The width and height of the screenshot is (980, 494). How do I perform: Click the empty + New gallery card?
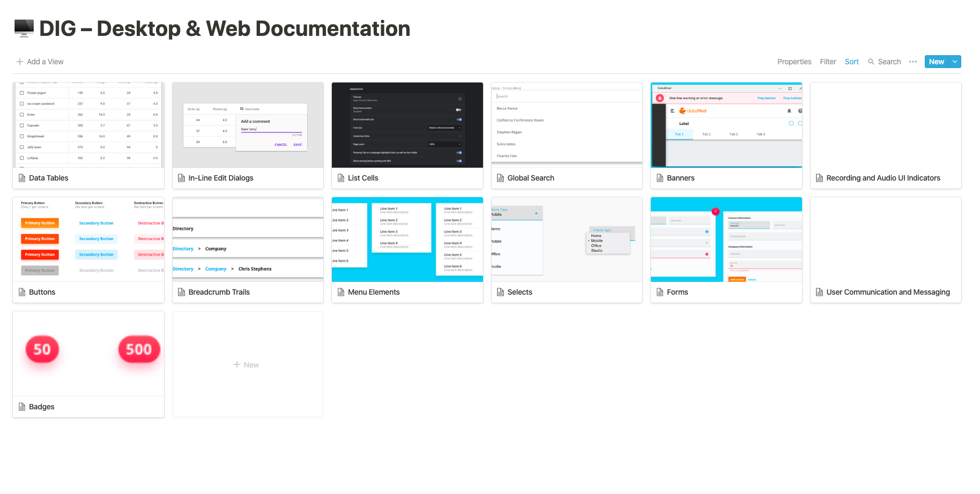point(248,364)
